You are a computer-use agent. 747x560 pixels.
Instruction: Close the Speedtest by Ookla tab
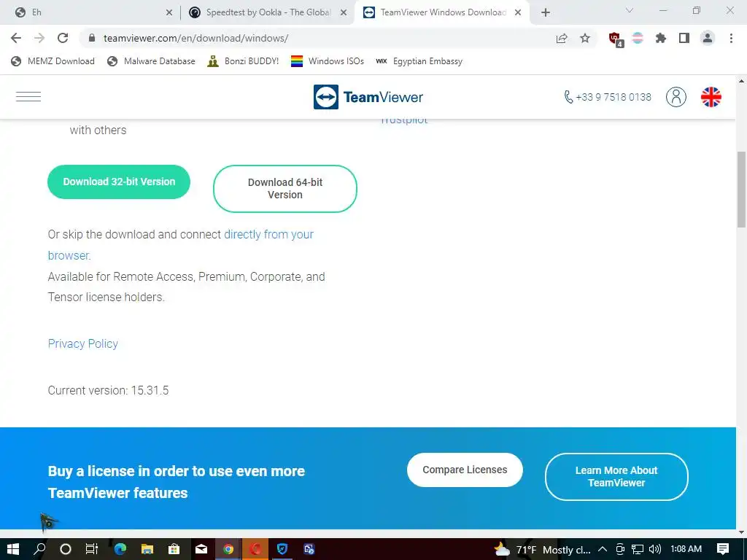click(x=344, y=13)
